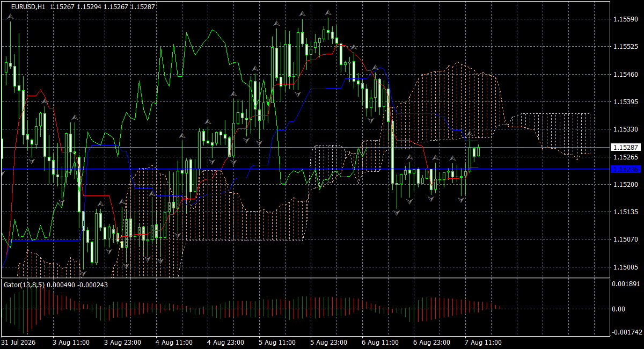
Task: Click the 1.15070 price axis label
Action: 625,239
